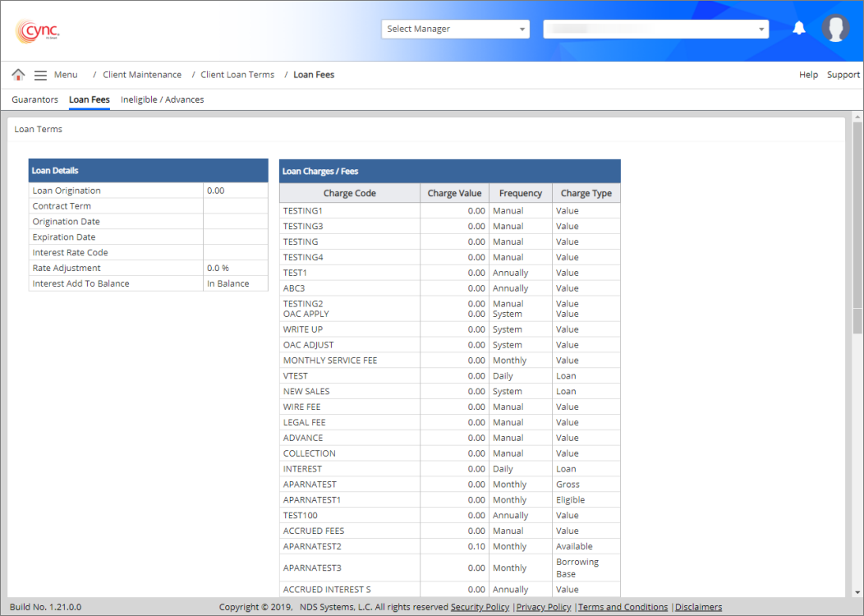Image resolution: width=864 pixels, height=616 pixels.
Task: Click the Disclaimers footer link
Action: tap(698, 607)
